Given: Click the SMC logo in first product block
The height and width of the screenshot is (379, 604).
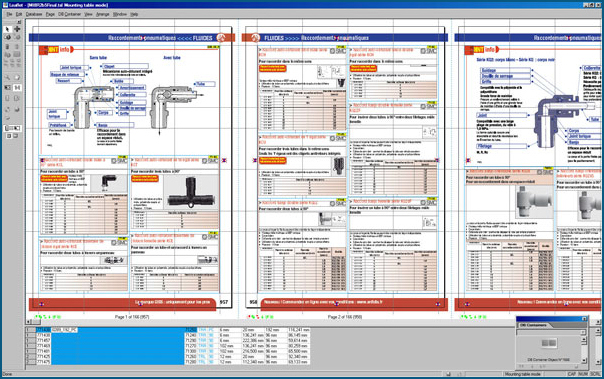Looking at the screenshot, I should tap(119, 161).
